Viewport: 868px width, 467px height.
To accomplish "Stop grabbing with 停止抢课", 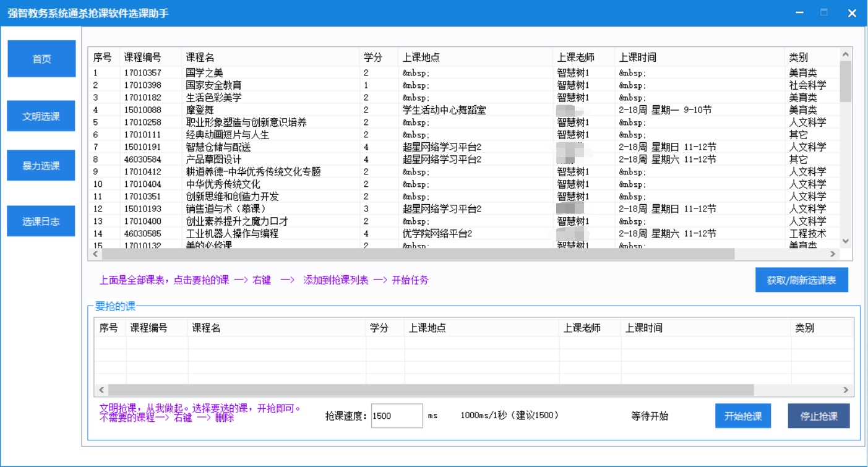I will point(819,416).
